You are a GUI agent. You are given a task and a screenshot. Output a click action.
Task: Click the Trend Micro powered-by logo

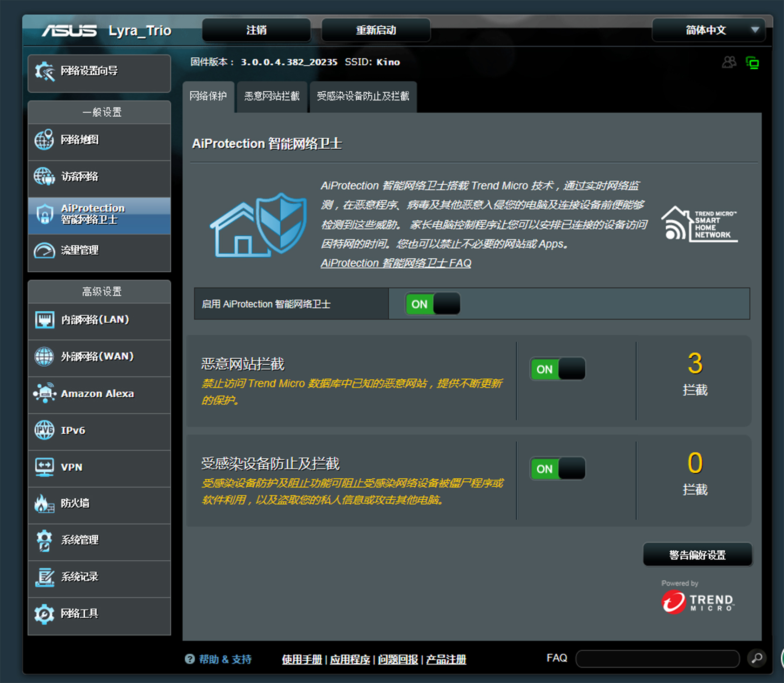698,602
